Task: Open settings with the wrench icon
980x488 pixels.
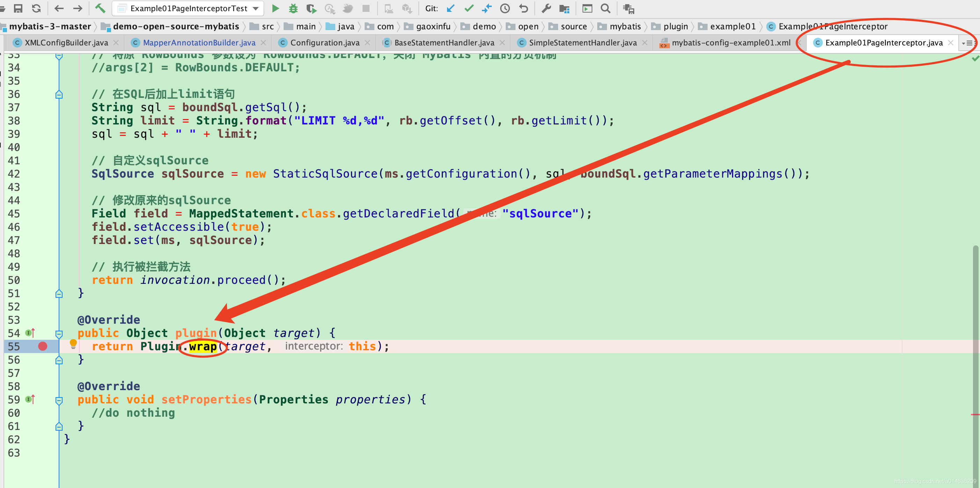Action: (x=546, y=8)
